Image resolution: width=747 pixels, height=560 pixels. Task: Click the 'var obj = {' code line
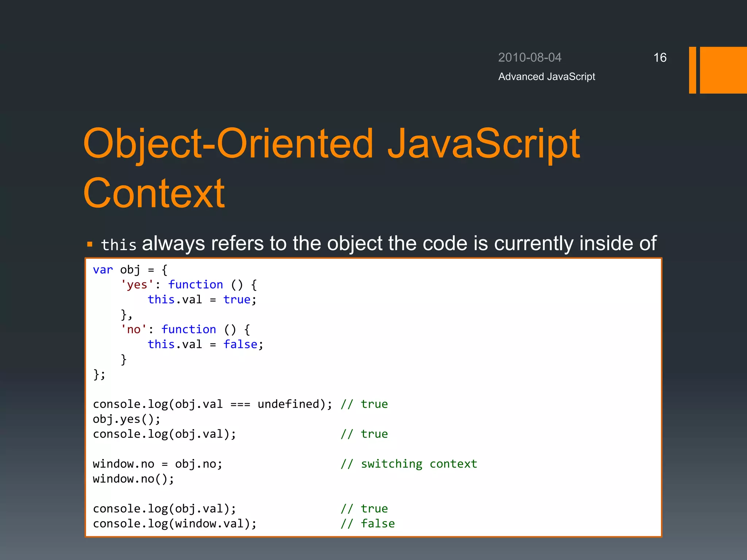(x=130, y=270)
